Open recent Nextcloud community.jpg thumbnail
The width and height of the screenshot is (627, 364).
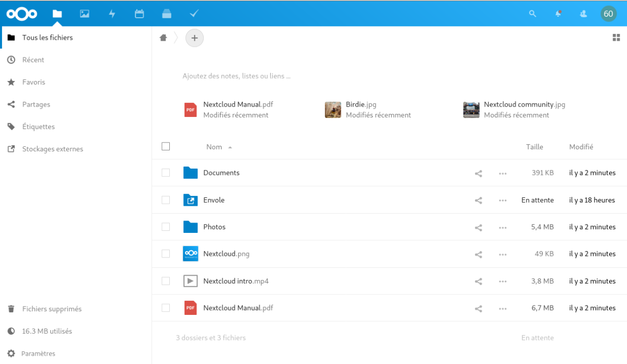471,110
